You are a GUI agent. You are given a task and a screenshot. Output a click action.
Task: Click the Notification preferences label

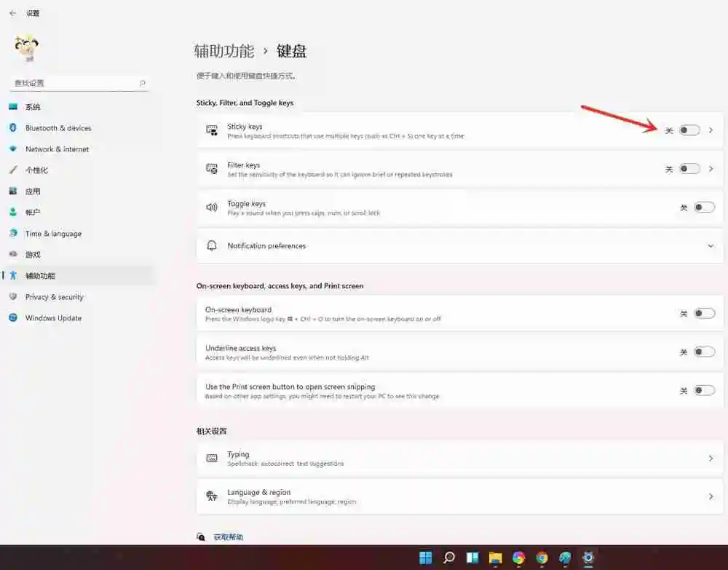pyautogui.click(x=266, y=246)
